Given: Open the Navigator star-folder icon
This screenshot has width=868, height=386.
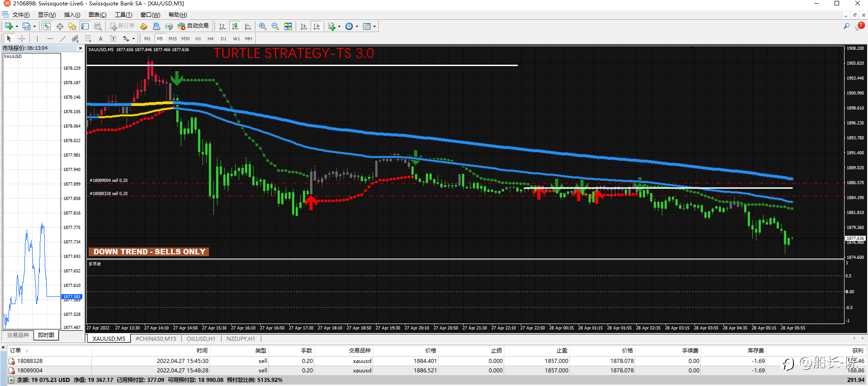Looking at the screenshot, I should (72, 26).
